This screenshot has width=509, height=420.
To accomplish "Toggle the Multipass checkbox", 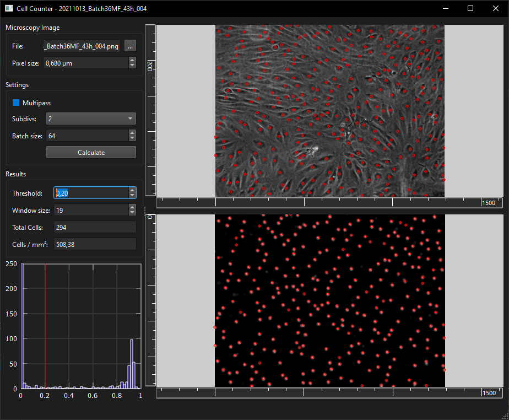I will (x=16, y=103).
